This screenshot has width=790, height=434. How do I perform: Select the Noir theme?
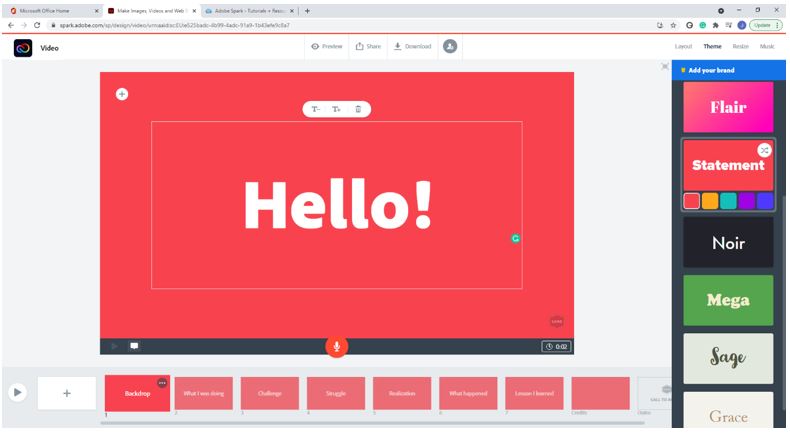pos(728,242)
